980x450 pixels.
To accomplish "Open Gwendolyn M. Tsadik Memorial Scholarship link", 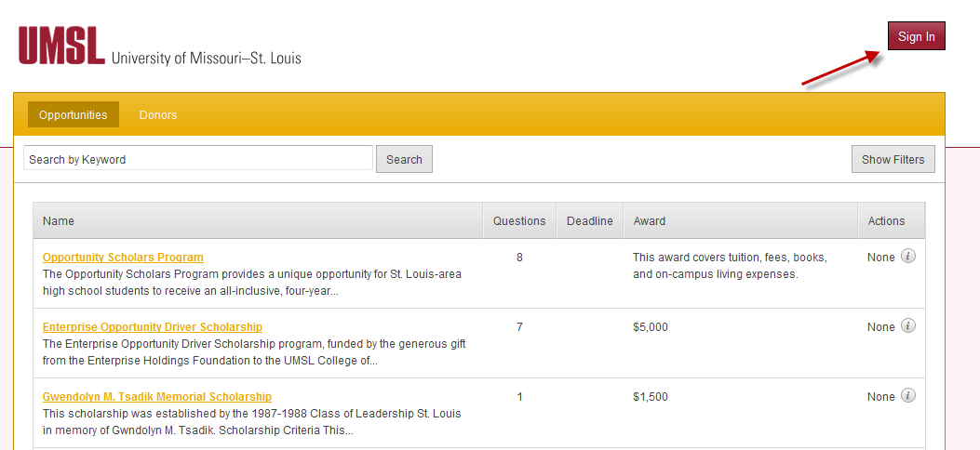I will (157, 397).
